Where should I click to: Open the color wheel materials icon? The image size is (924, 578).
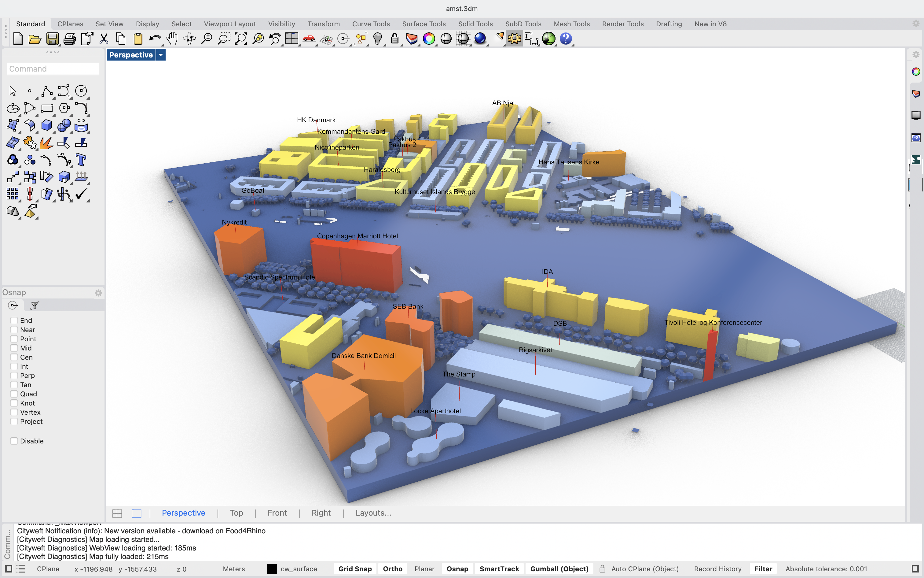(x=429, y=39)
